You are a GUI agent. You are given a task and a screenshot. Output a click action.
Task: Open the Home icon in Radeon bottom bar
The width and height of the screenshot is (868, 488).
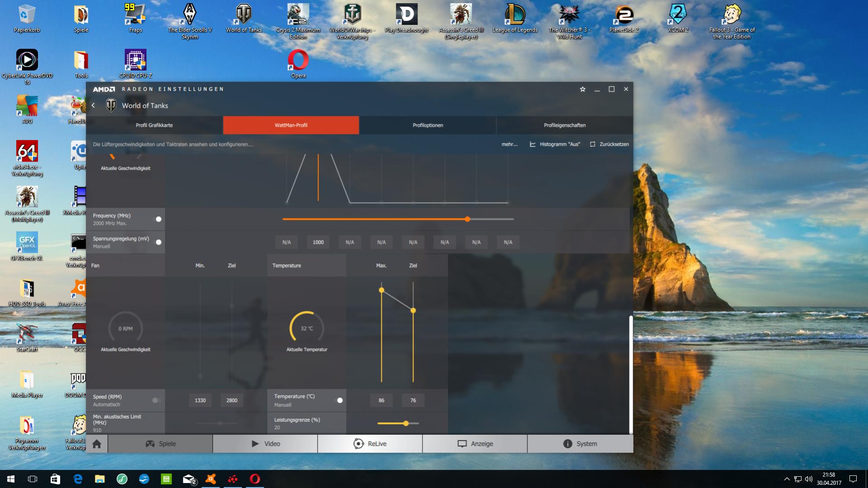pyautogui.click(x=97, y=444)
